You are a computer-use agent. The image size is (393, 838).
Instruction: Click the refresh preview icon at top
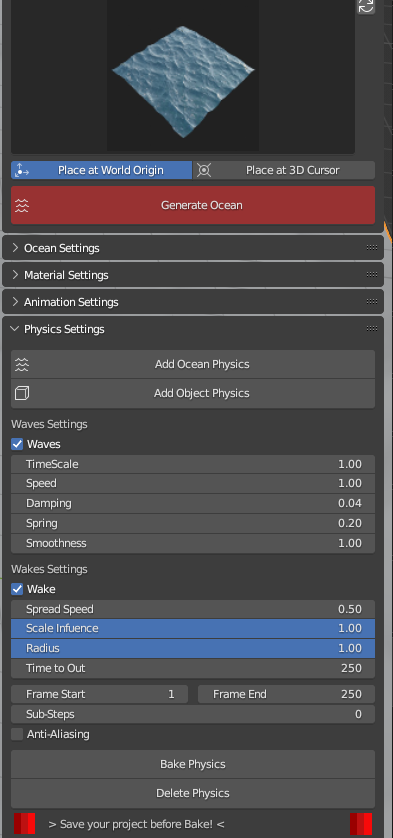tap(366, 6)
